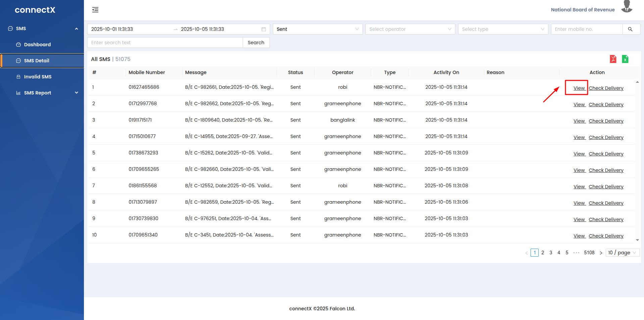Open the Select operator dropdown
This screenshot has height=320, width=644.
point(410,29)
